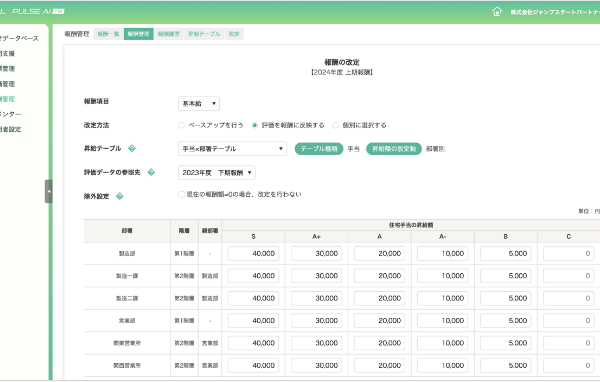Edit the A- value for 製造二課 row
The height and width of the screenshot is (382, 600).
[x=442, y=298]
